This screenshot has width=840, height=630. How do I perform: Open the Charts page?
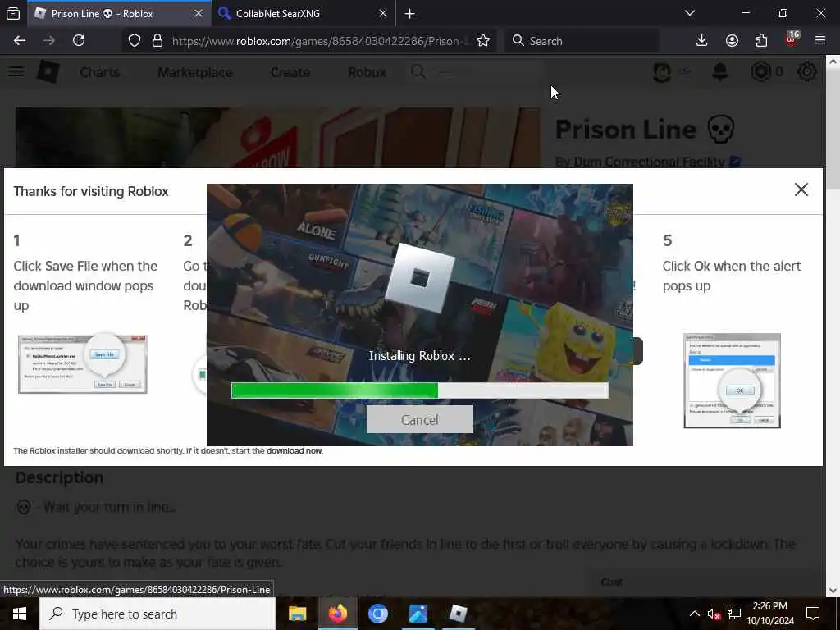(x=99, y=72)
